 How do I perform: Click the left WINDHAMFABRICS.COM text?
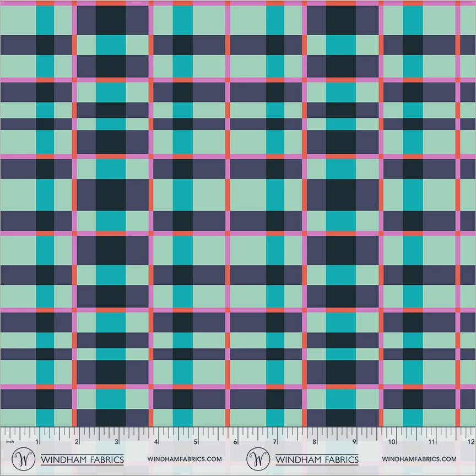(185, 459)
